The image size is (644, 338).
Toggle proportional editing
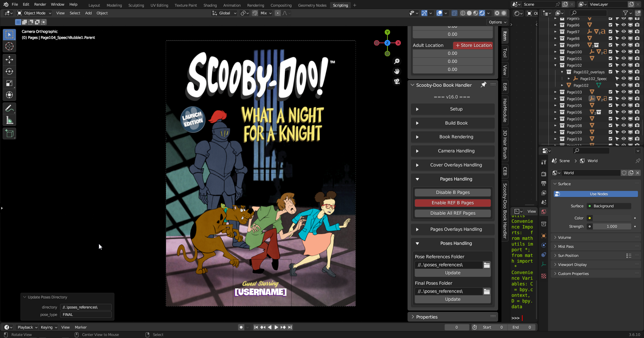(x=277, y=13)
